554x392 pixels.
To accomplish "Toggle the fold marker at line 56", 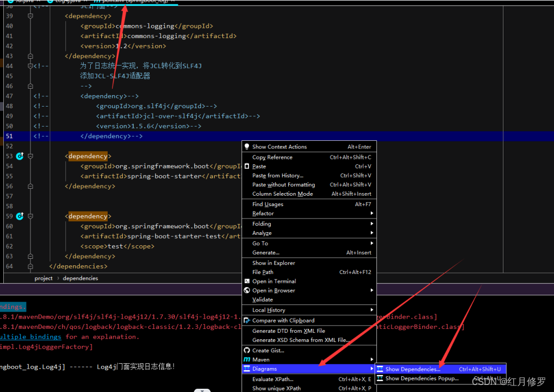I will (x=30, y=186).
